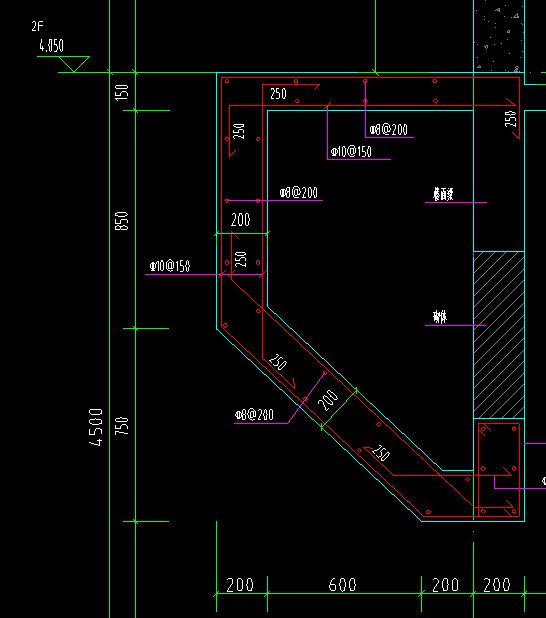Select the rotated 250 at the right end of the top slab
Viewport: 546px width, 618px height.
pos(511,119)
